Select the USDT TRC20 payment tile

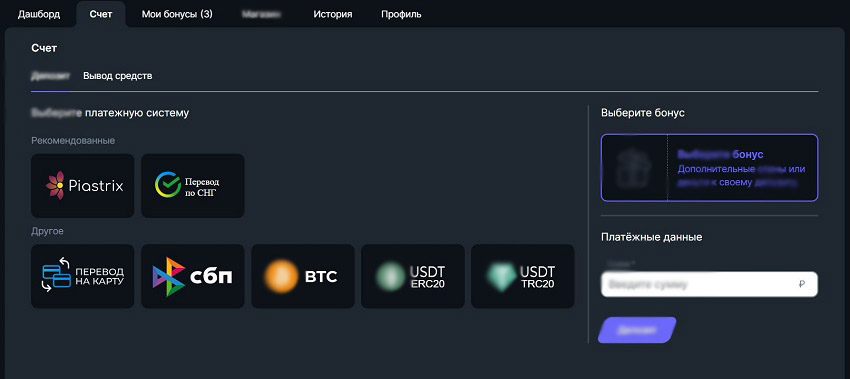523,276
